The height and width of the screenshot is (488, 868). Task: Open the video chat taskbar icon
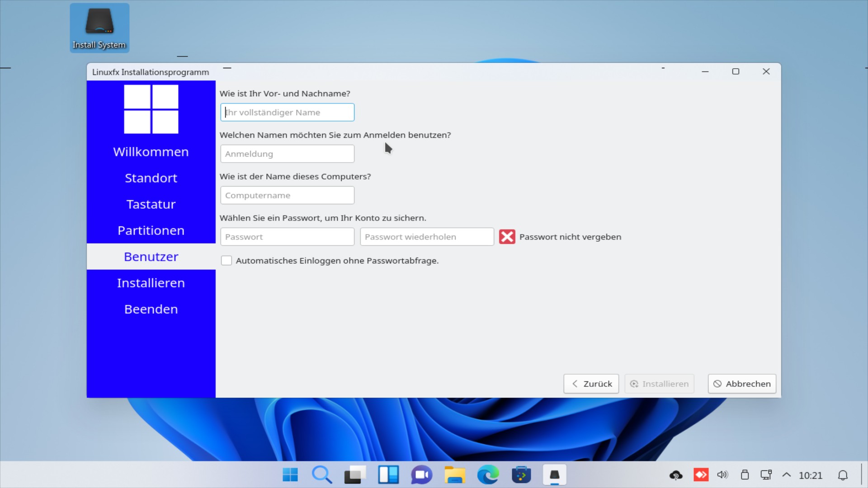pos(421,475)
